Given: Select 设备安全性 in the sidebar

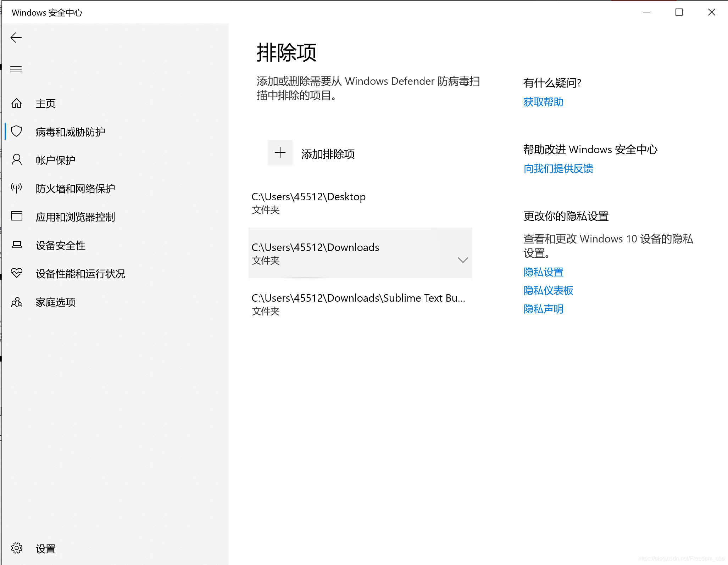Looking at the screenshot, I should pos(115,245).
